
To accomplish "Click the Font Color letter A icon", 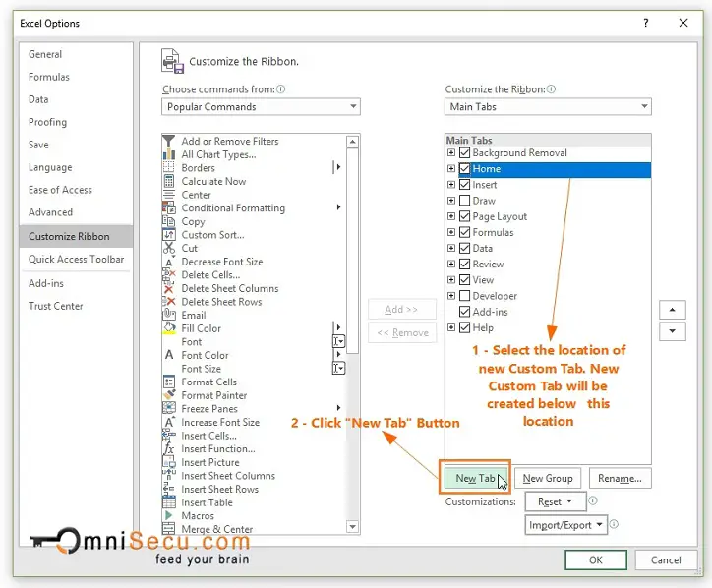I will coord(169,355).
